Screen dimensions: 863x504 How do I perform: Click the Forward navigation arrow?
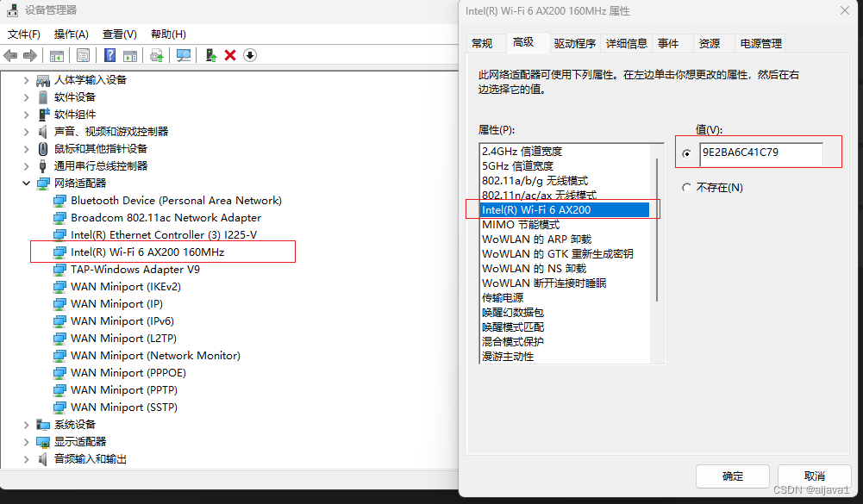click(28, 55)
